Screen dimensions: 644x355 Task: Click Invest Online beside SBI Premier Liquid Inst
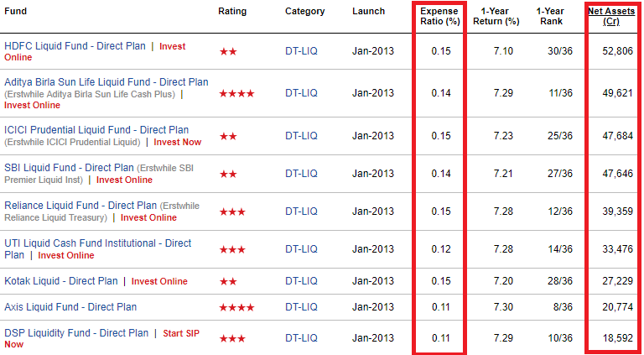tap(124, 180)
